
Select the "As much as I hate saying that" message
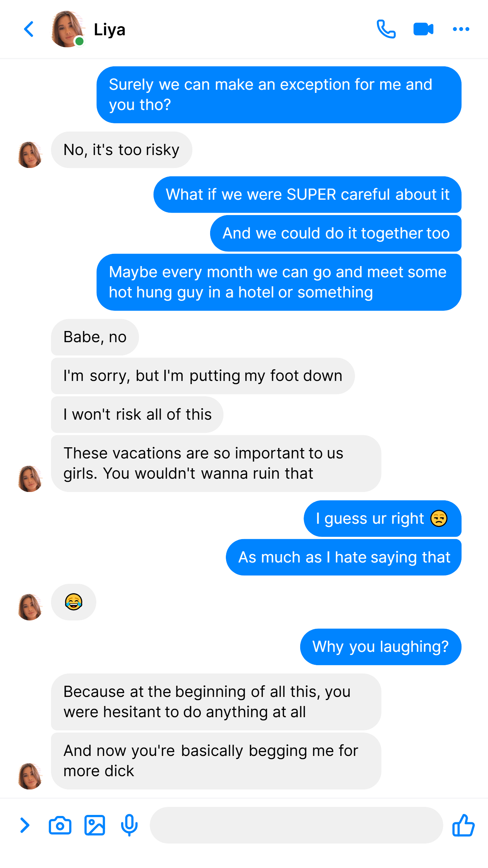coord(344,557)
